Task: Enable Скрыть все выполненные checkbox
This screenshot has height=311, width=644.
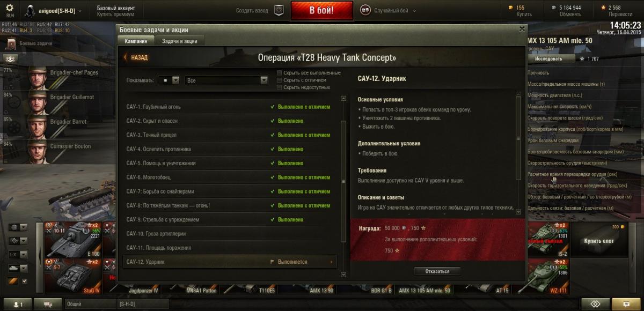Action: coord(279,72)
